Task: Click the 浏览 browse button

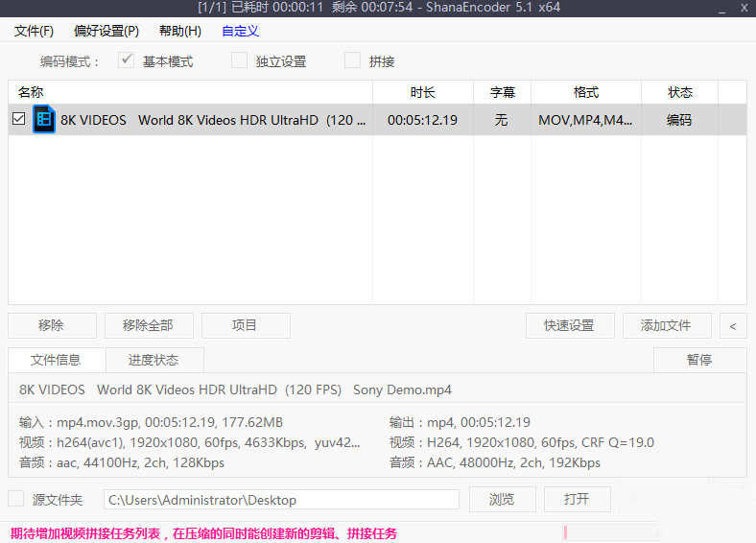Action: coord(502,499)
